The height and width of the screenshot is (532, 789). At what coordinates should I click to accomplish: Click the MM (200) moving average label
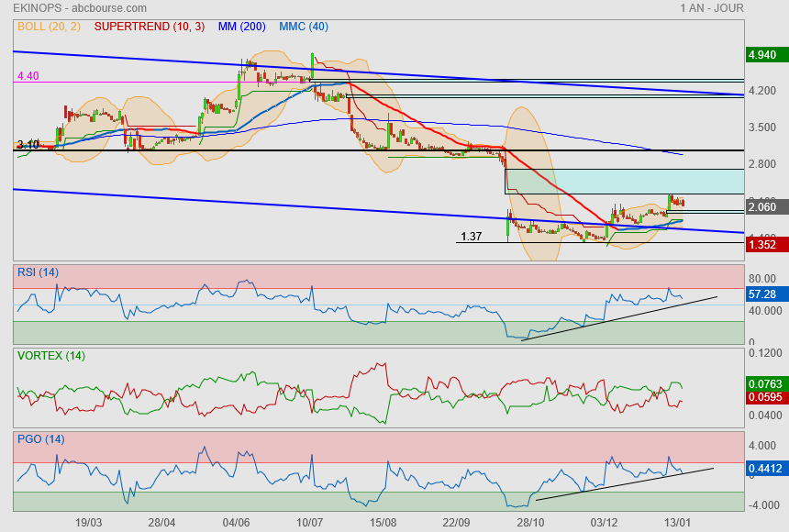pyautogui.click(x=241, y=27)
